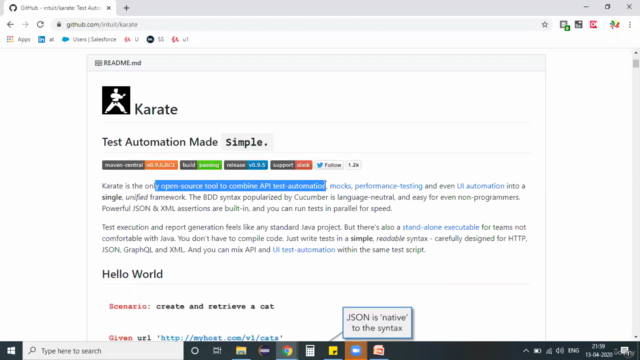The width and height of the screenshot is (640, 360).
Task: Open the Apps bookmark shortcut
Action: coord(19,39)
